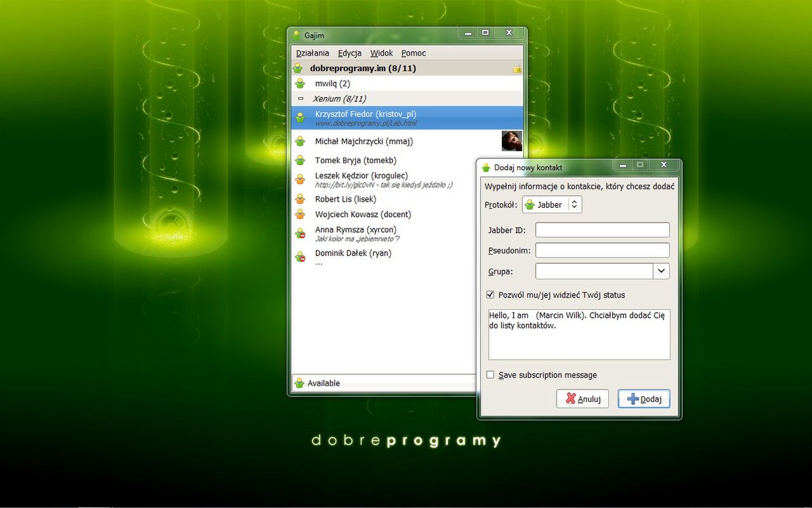Open the Działania menu

coord(313,53)
